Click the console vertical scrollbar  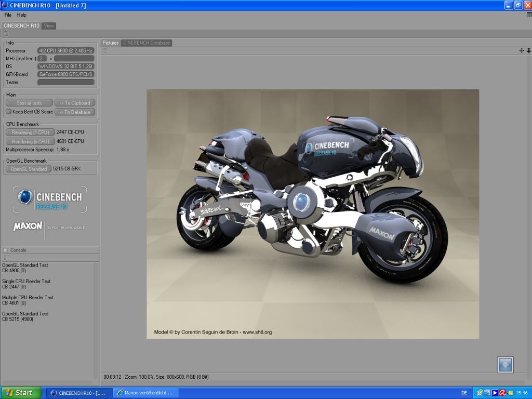96,321
